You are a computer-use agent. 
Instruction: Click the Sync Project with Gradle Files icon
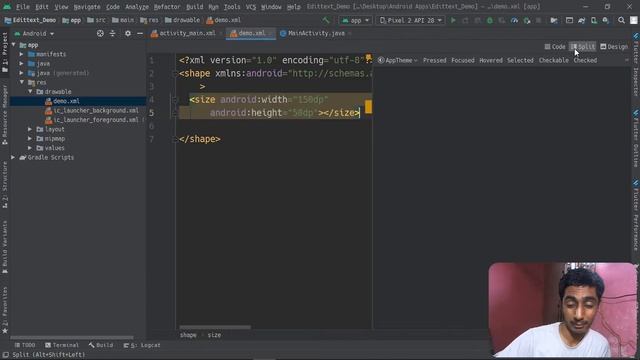pos(582,20)
